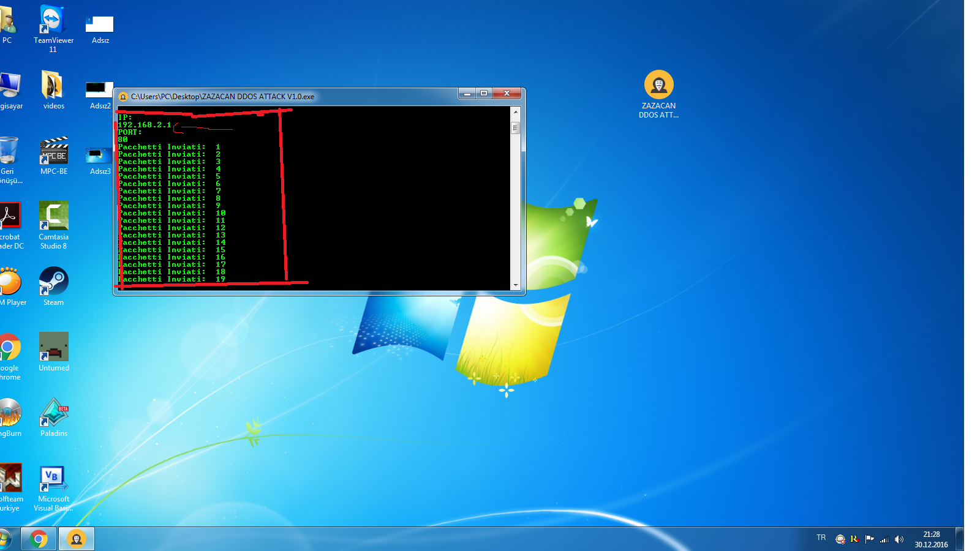
Task: Click the "Pacchetti Inviati: 19" line
Action: 171,279
